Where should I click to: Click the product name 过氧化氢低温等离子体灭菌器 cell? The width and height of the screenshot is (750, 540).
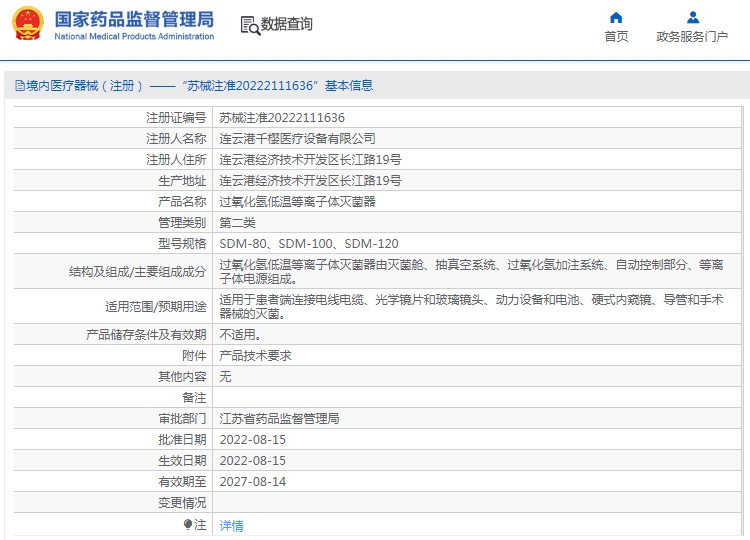tap(297, 202)
